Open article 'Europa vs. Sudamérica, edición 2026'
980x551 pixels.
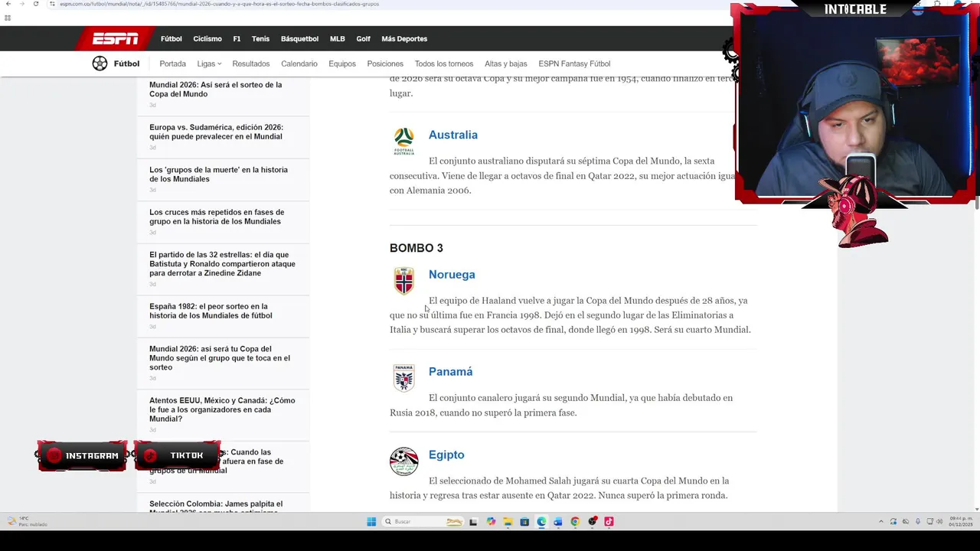[x=216, y=132]
